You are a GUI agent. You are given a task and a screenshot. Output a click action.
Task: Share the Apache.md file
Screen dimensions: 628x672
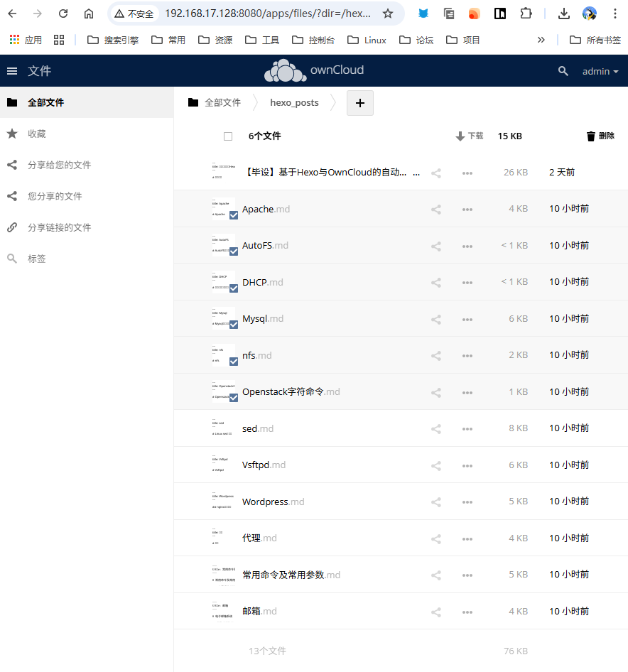(436, 210)
